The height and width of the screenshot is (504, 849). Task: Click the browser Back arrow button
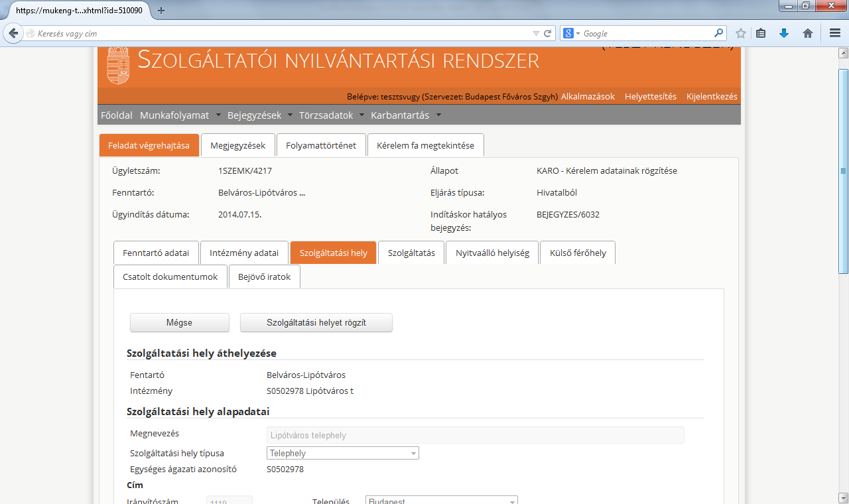13,33
